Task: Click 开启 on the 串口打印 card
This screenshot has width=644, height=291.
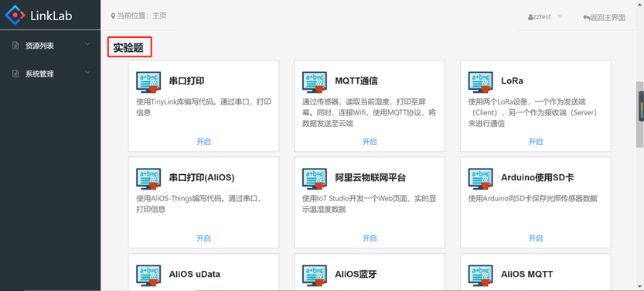Action: (x=204, y=142)
